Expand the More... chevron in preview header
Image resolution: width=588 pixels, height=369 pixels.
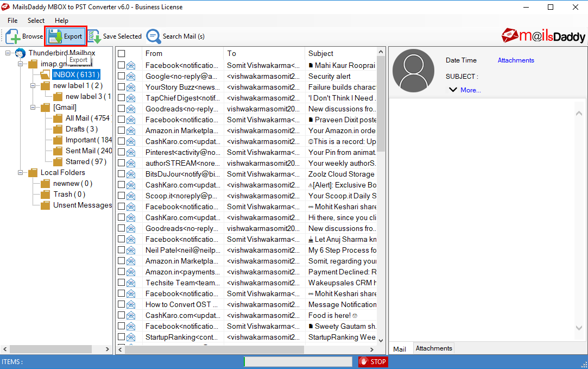tap(453, 90)
